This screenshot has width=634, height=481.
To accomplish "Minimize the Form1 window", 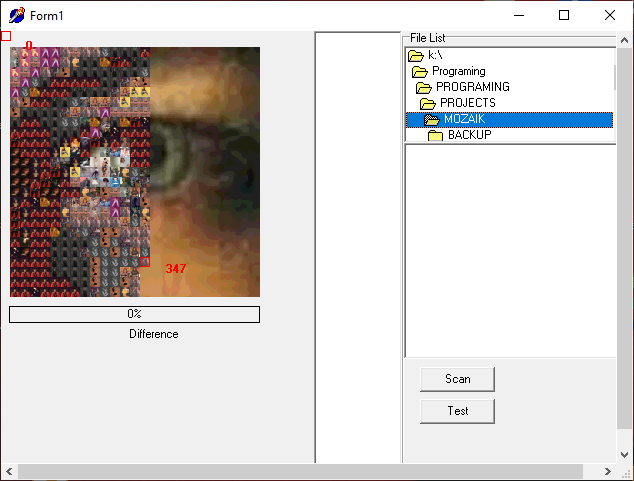I will tap(519, 15).
